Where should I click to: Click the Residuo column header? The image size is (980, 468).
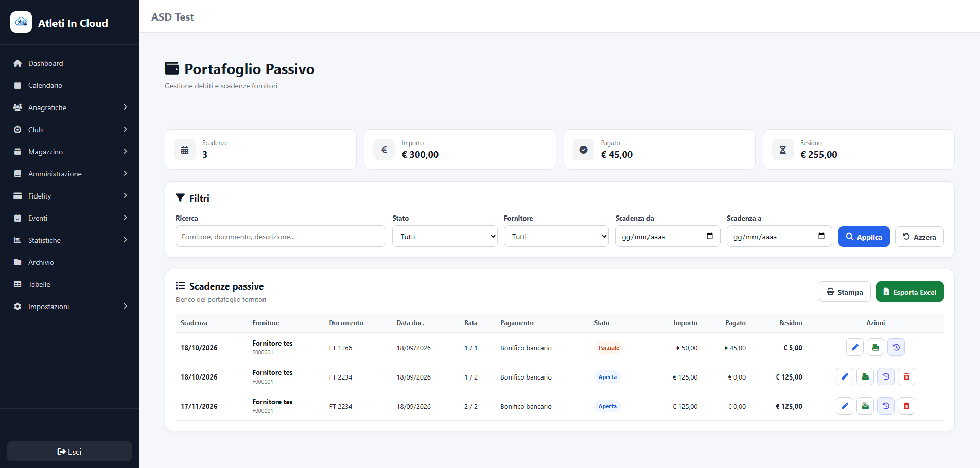791,323
